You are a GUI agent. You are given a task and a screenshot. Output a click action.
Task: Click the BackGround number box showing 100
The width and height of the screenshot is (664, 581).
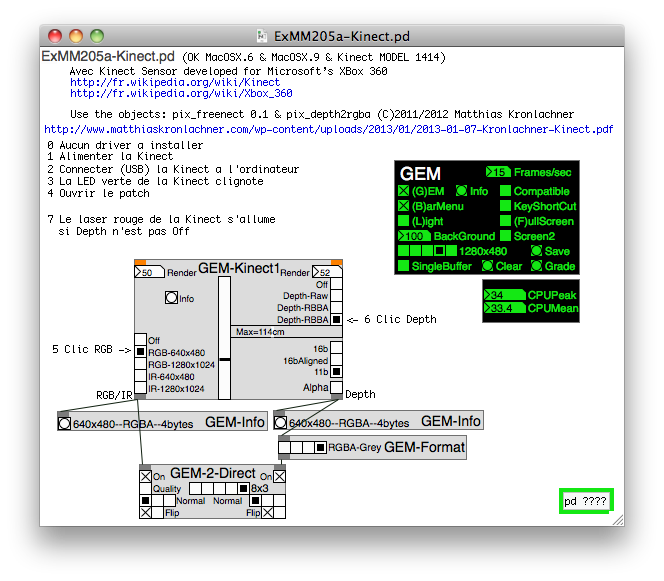[414, 236]
